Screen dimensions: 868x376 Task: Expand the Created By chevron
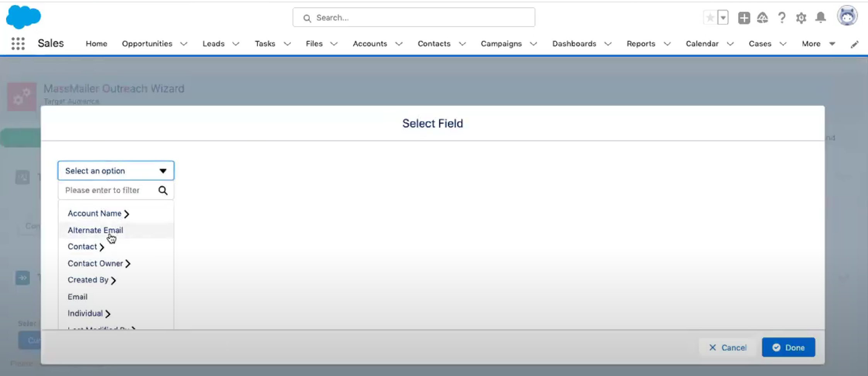click(x=114, y=281)
